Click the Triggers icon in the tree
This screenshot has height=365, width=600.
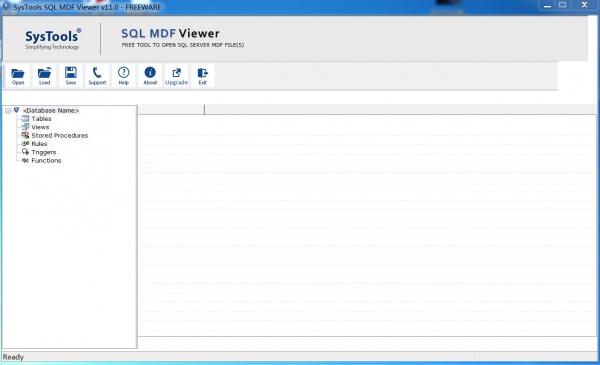[x=26, y=152]
